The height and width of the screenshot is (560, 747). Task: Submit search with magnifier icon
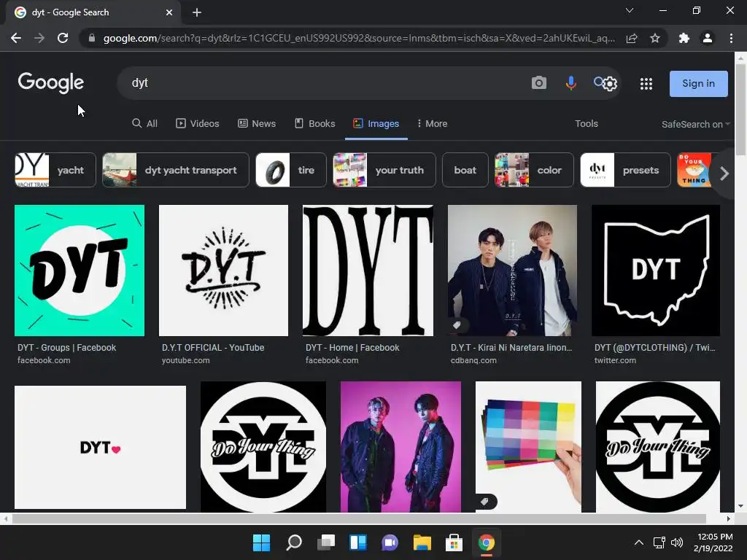click(x=598, y=82)
